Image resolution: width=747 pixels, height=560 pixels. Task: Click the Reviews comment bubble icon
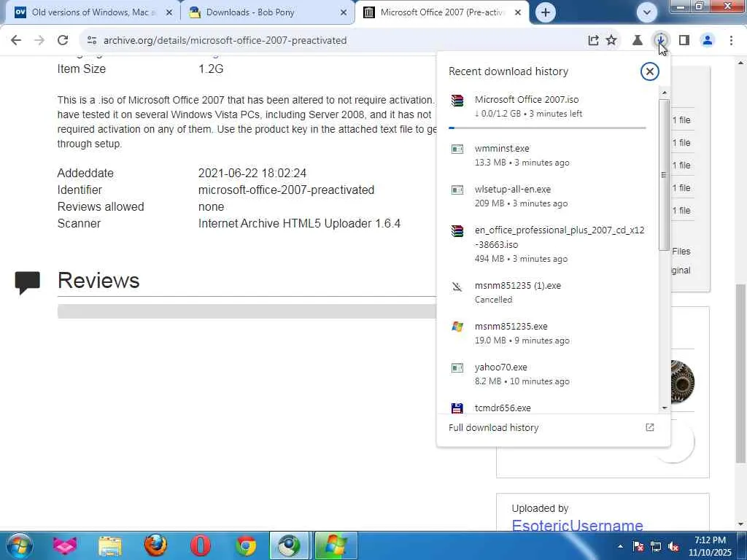tap(27, 282)
